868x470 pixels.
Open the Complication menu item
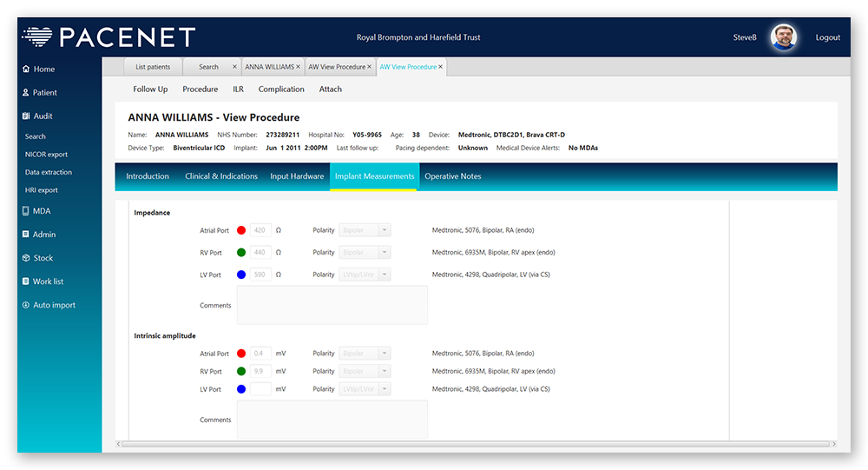click(281, 89)
